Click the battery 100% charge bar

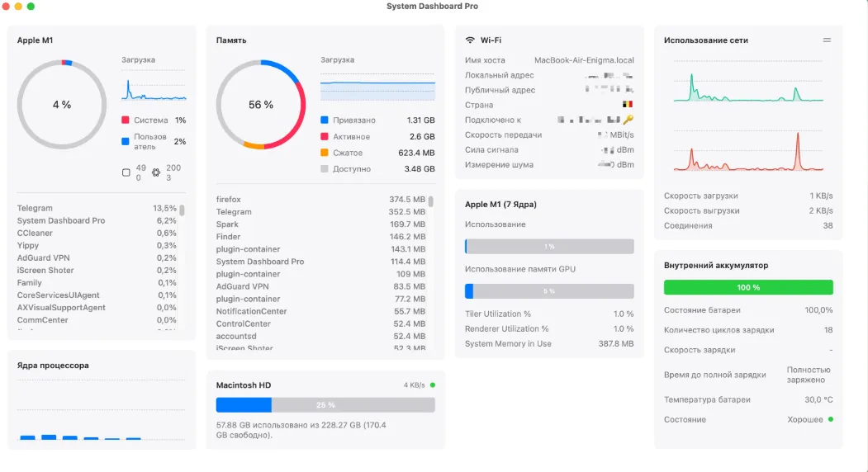pyautogui.click(x=748, y=287)
